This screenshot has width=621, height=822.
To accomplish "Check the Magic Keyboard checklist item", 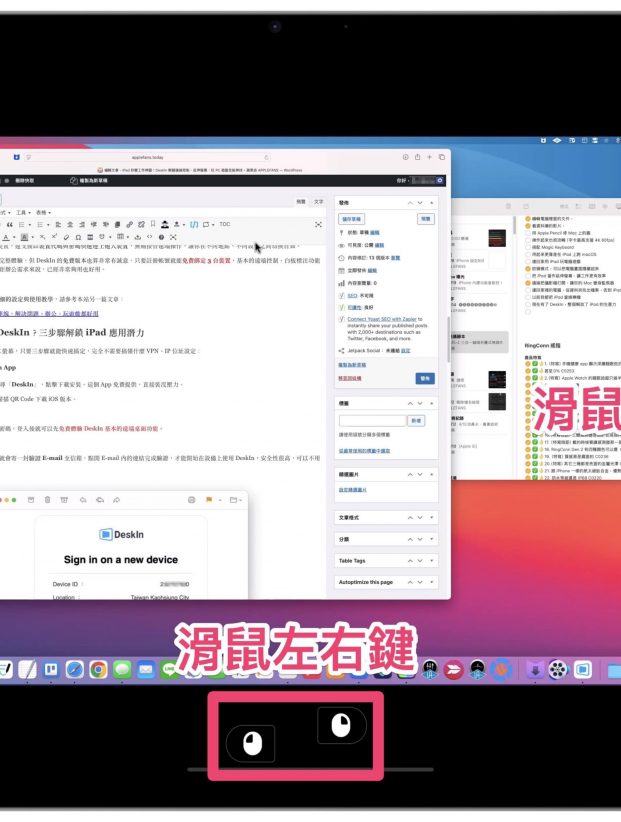I will point(530,246).
